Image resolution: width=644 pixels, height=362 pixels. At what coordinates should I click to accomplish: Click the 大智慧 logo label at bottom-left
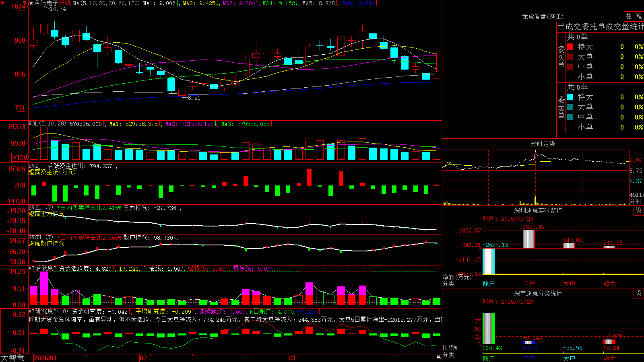12,358
